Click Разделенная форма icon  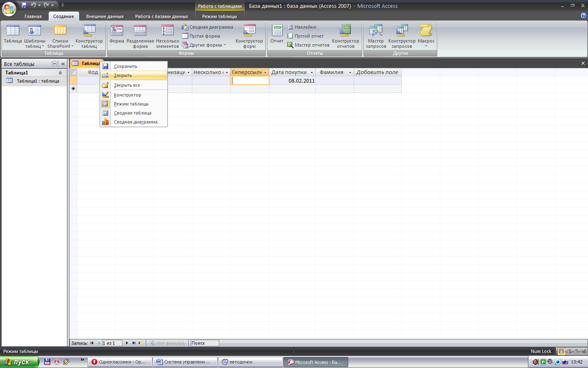point(140,36)
